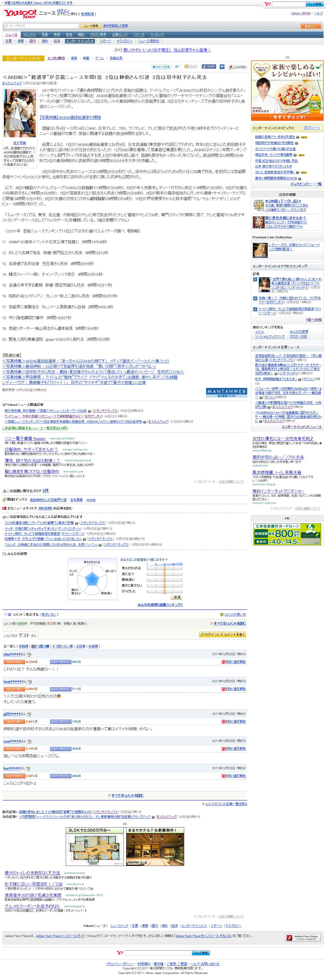This screenshot has height=980, width=326.
Task: Click the Facebook シェア button
Action: (209, 66)
